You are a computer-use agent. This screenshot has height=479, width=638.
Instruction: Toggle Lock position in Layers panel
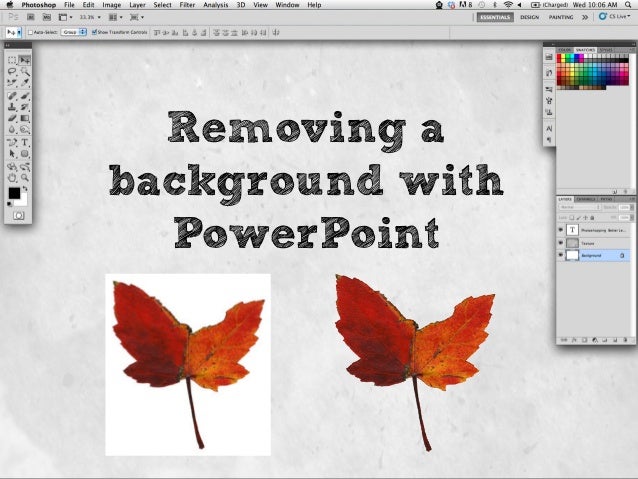coord(586,218)
